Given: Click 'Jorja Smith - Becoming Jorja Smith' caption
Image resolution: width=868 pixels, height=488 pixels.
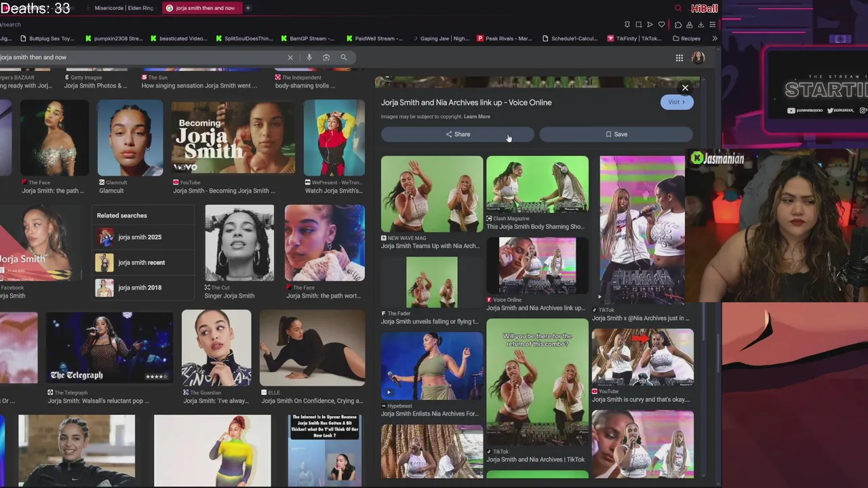Looking at the screenshot, I should coord(224,191).
